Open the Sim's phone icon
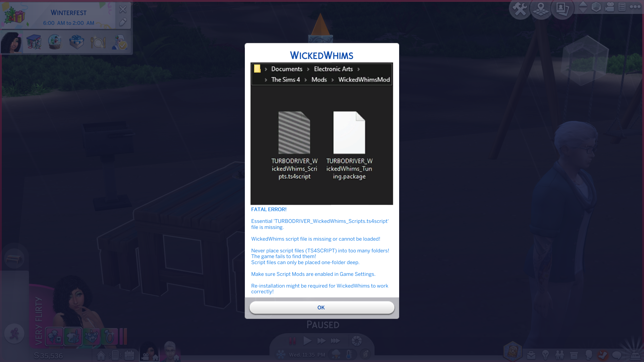The height and width of the screenshot is (362, 644). pos(115,355)
